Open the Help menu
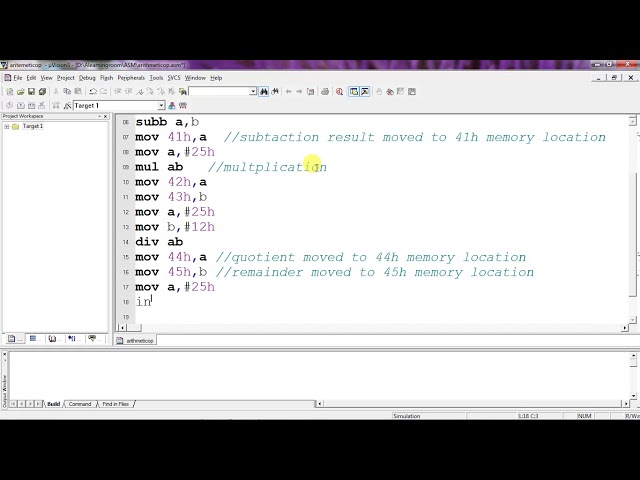This screenshot has height=480, width=640. (x=216, y=78)
